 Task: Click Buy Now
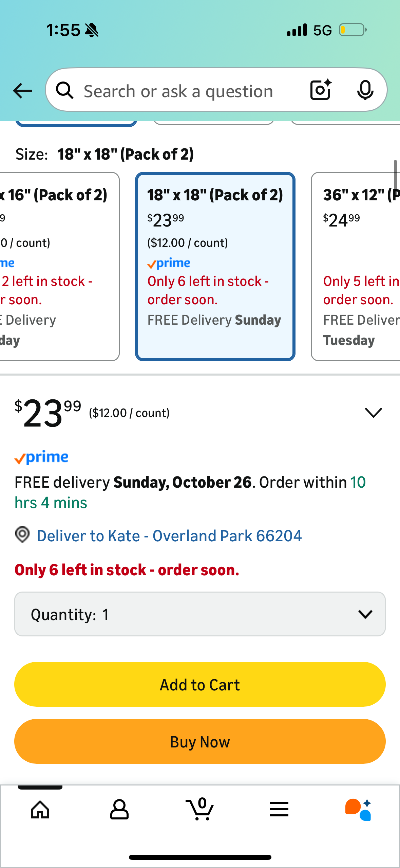[200, 742]
